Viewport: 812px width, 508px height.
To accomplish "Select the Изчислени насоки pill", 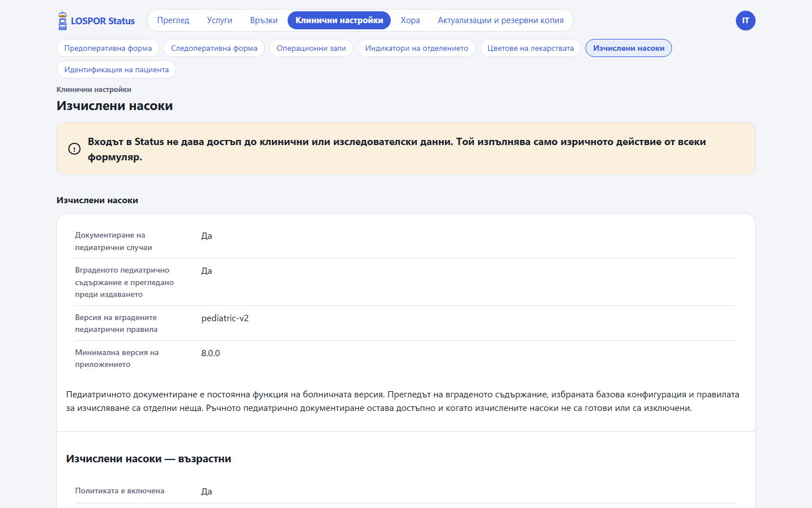I will point(629,48).
